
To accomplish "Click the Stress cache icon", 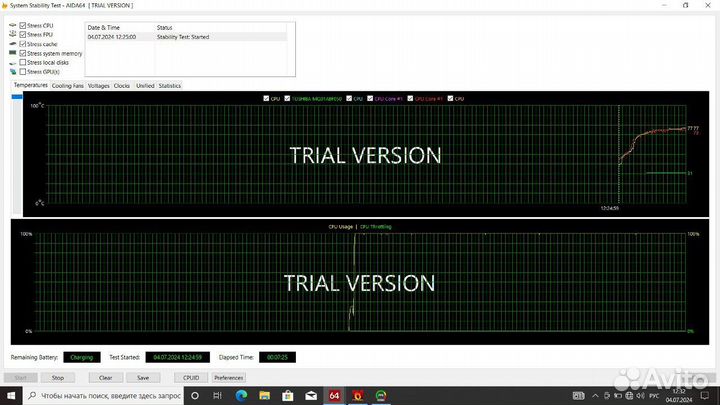I will (x=12, y=44).
